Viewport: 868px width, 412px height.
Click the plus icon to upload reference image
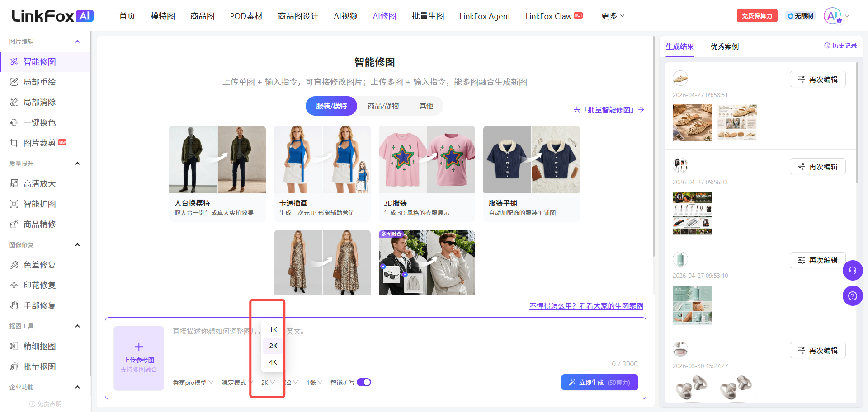[x=139, y=347]
